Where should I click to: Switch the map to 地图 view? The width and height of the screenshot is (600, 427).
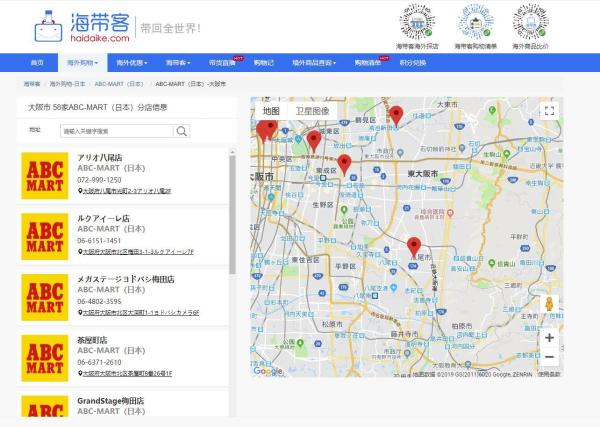pos(271,111)
